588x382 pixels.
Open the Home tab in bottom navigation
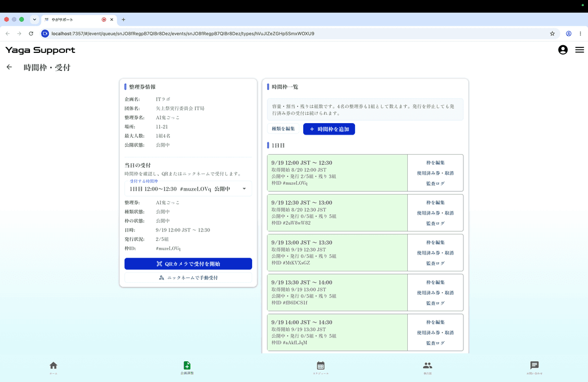coord(53,367)
